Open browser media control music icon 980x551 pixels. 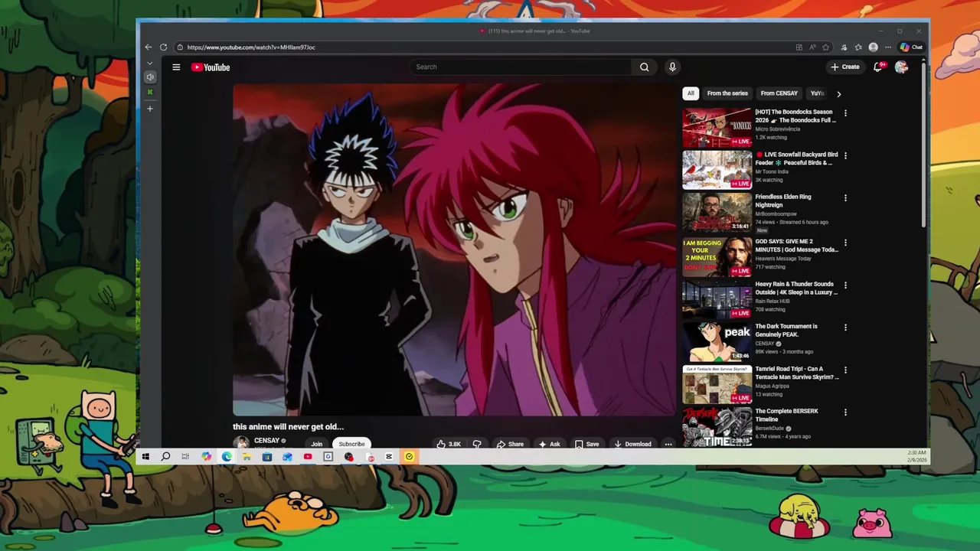(x=844, y=47)
